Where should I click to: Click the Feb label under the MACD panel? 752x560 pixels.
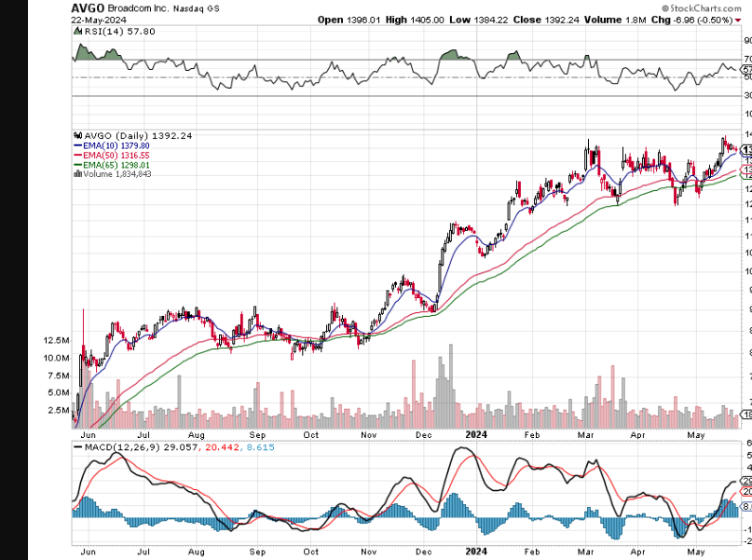[532, 552]
